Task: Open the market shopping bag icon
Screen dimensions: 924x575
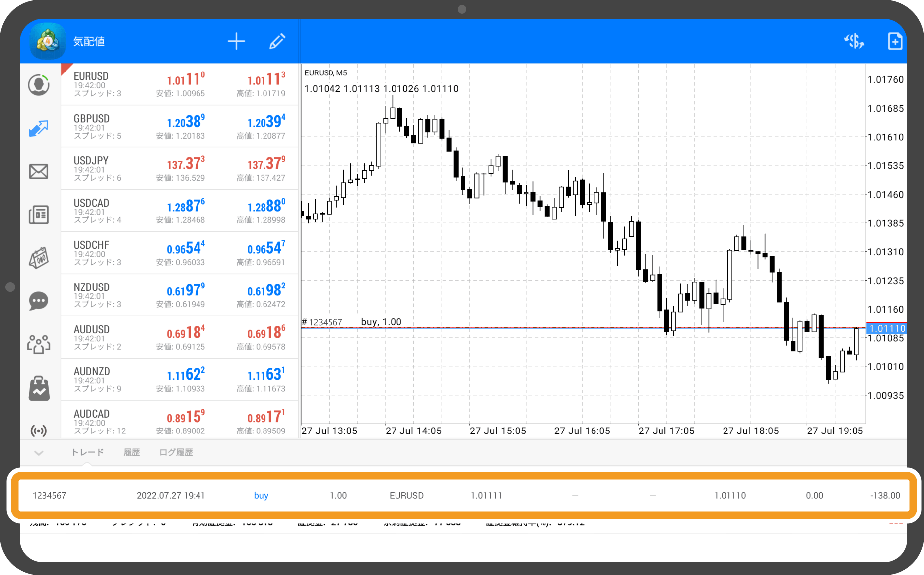Action: [39, 388]
